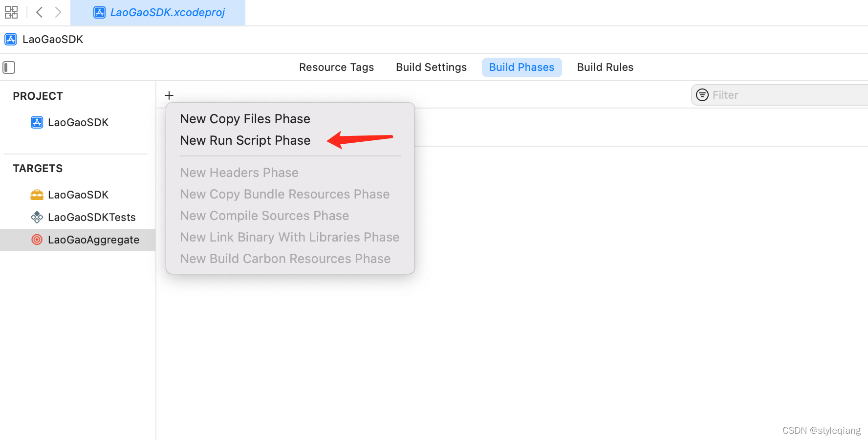Select the LaoGaoSDKTests target
Image resolution: width=868 pixels, height=440 pixels.
[78, 217]
